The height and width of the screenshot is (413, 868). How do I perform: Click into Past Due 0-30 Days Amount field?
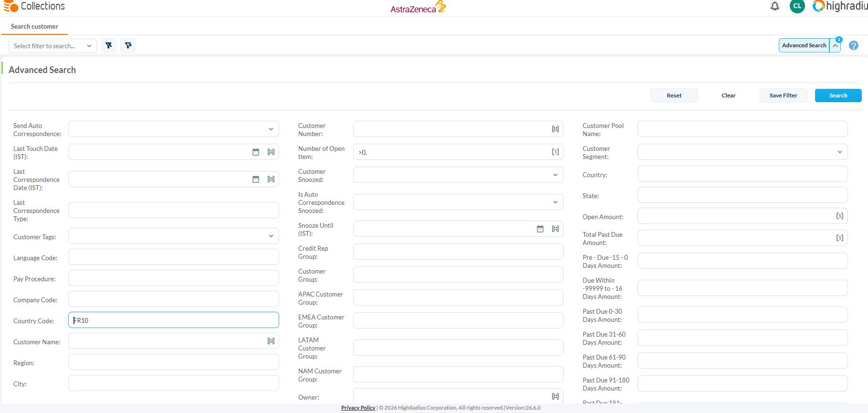click(x=743, y=315)
